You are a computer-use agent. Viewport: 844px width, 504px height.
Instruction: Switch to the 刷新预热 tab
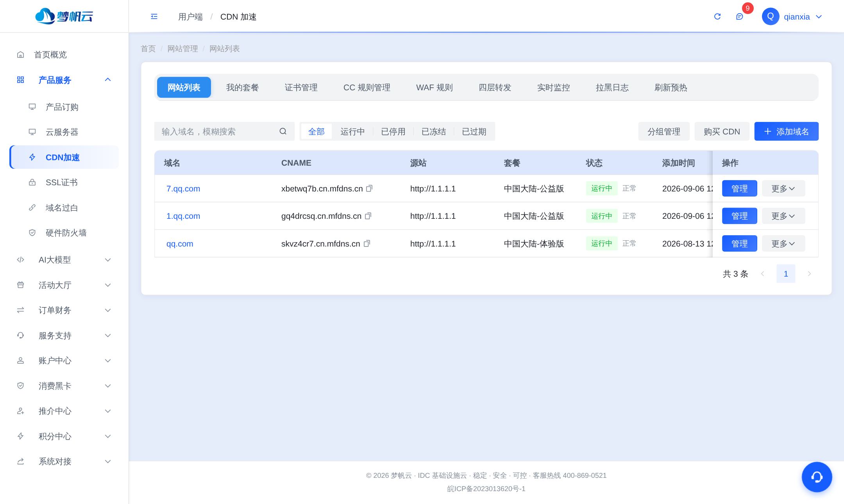click(671, 88)
